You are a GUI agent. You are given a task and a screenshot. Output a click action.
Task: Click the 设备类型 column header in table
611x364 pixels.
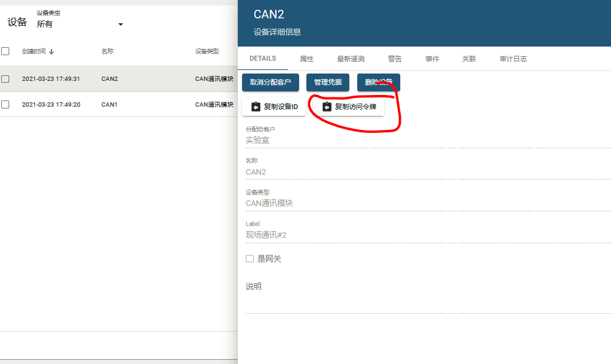pos(207,51)
